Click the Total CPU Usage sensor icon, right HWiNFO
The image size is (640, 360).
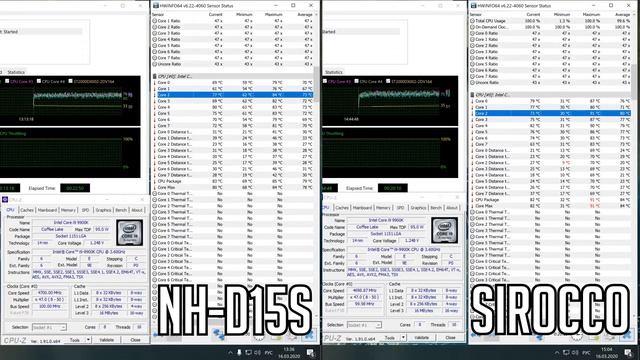coord(472,21)
